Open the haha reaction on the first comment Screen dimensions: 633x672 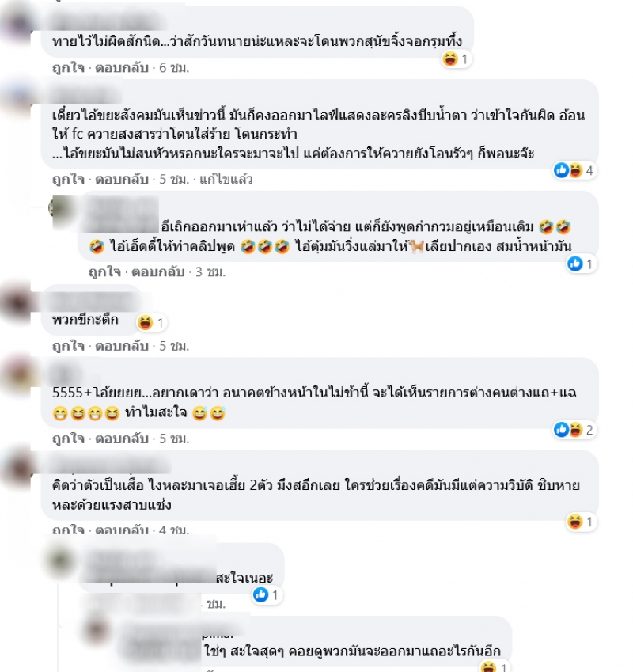point(457,59)
